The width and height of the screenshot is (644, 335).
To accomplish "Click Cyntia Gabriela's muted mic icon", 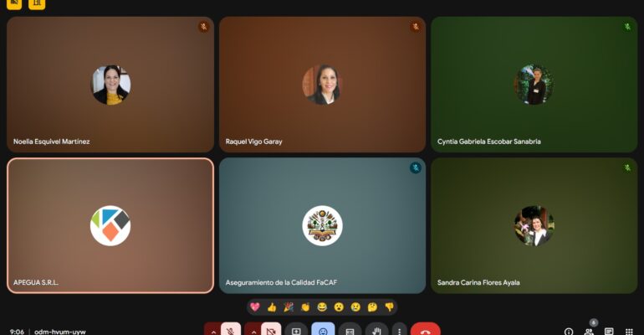I will click(627, 27).
